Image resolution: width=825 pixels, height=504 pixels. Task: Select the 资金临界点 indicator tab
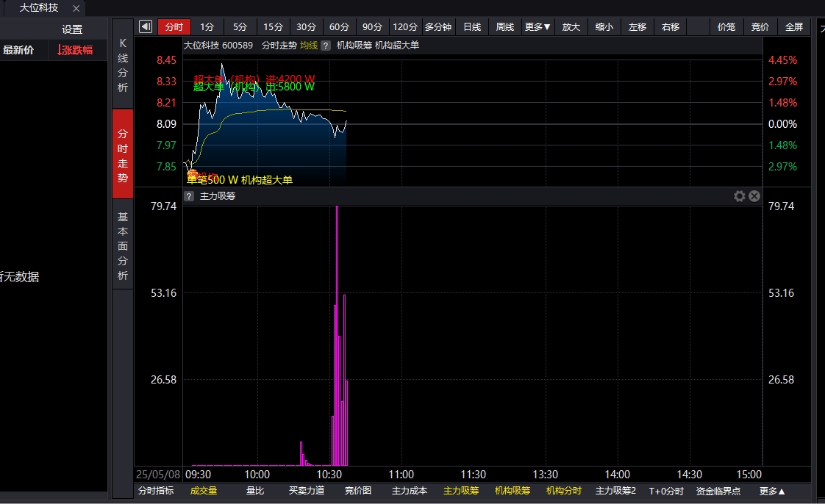718,491
